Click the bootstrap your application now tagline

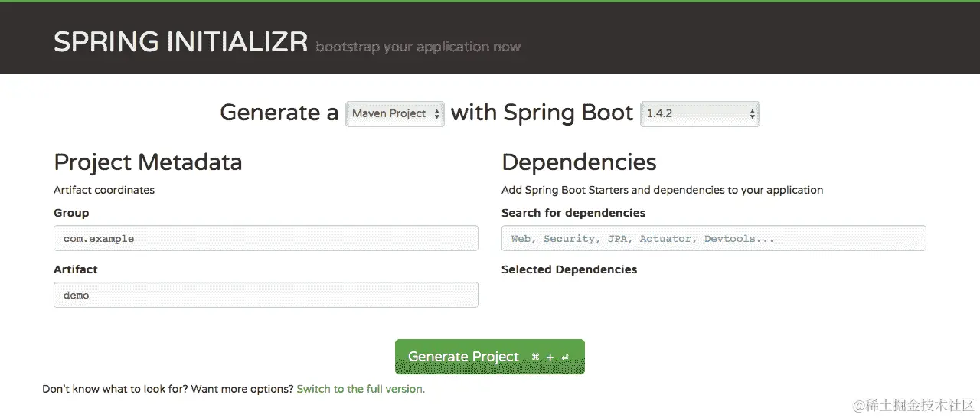tap(418, 47)
